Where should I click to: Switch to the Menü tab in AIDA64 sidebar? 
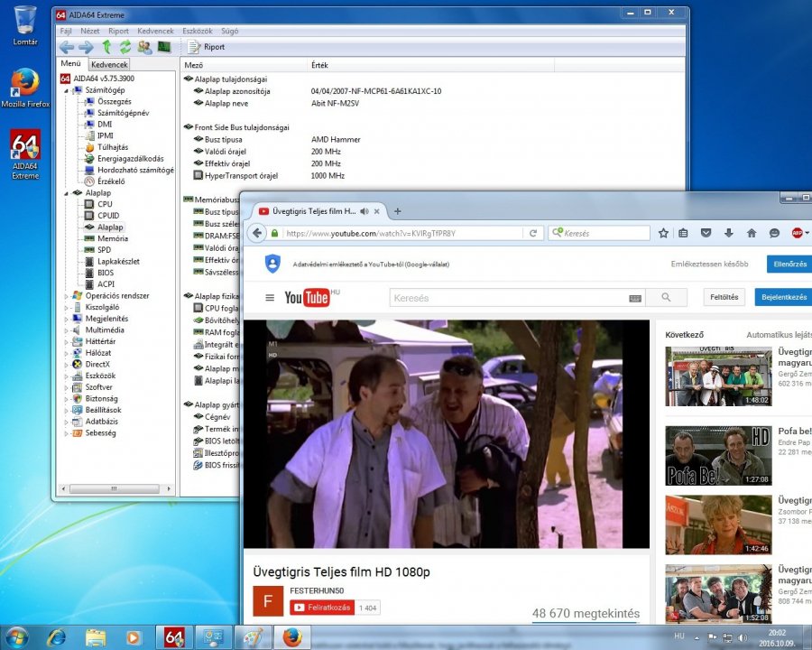pyautogui.click(x=71, y=63)
